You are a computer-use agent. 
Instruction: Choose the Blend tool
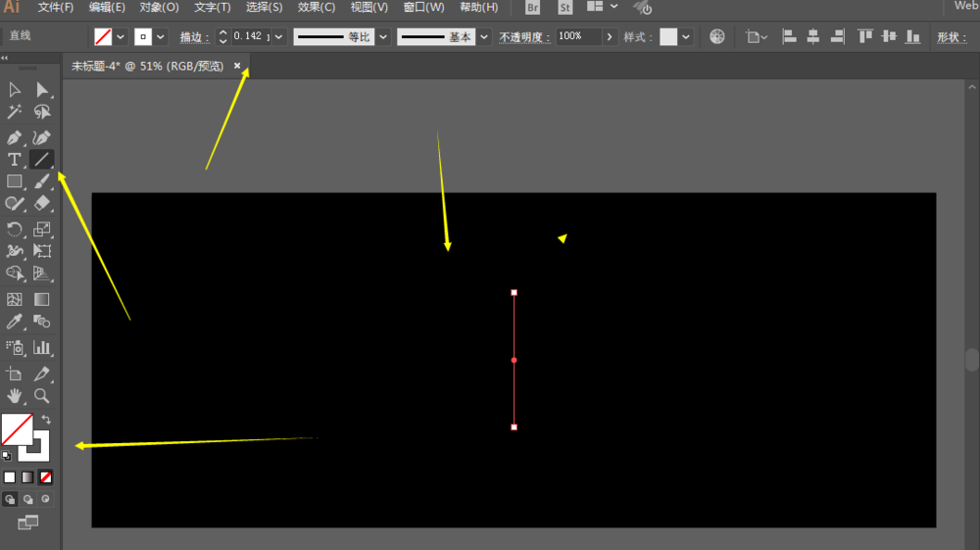pos(42,322)
